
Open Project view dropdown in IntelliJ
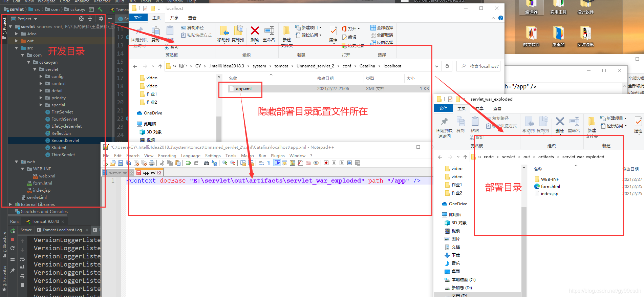tap(35, 19)
